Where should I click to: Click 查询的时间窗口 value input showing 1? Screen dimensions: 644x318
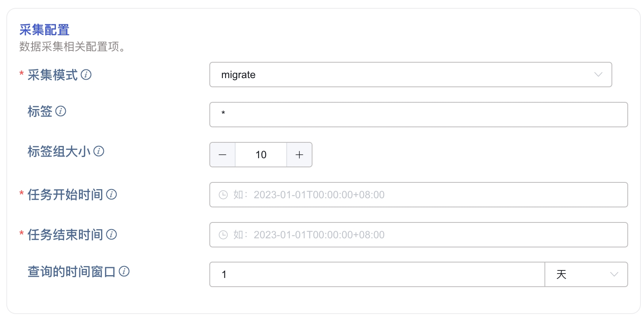[377, 274]
